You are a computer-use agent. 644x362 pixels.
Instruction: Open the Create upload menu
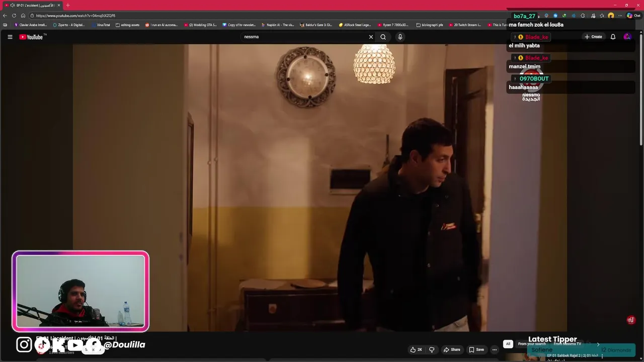[593, 37]
